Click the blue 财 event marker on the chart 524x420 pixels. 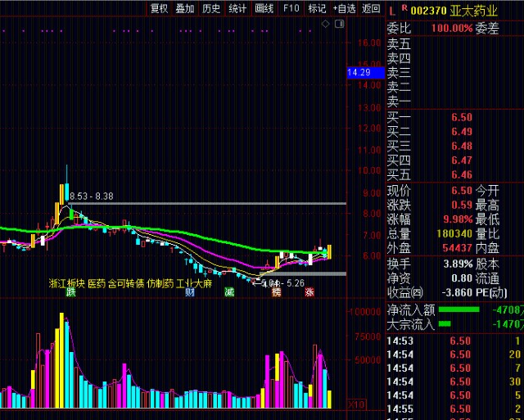tap(190, 292)
